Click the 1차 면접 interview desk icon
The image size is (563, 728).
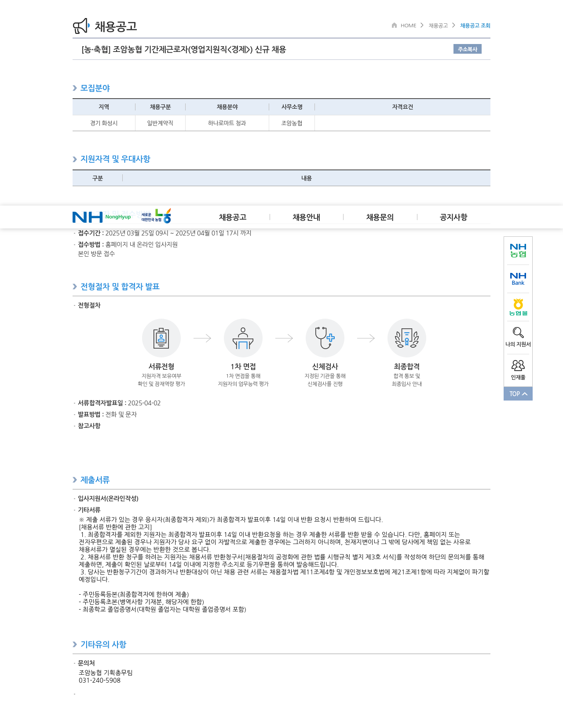(x=243, y=338)
